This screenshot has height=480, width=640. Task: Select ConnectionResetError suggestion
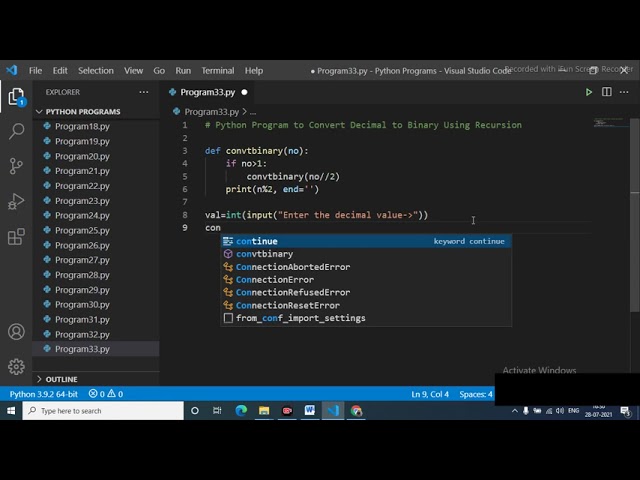click(366, 305)
